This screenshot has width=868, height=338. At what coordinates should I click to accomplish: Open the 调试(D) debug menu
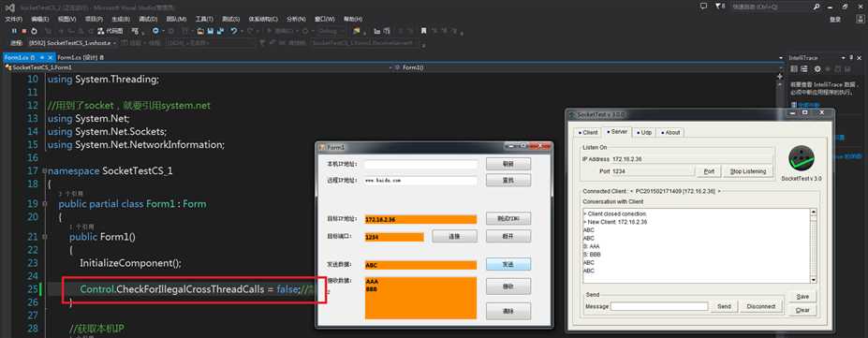[x=148, y=19]
